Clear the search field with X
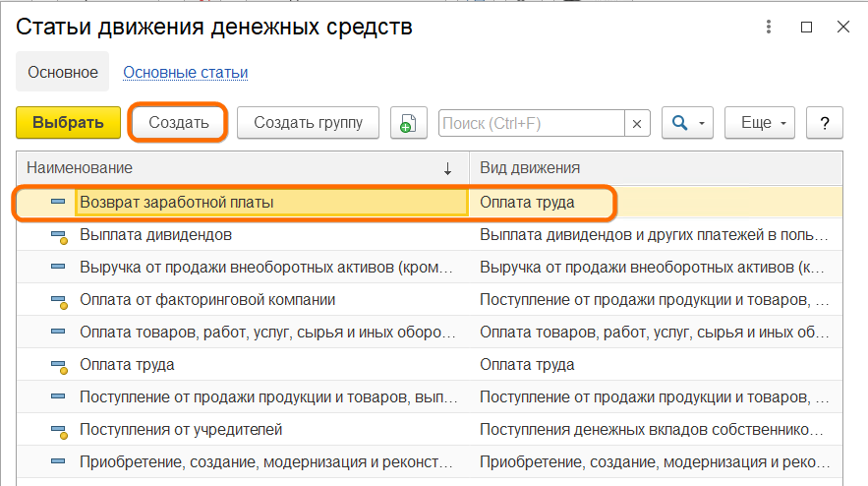The width and height of the screenshot is (868, 486). [x=637, y=124]
